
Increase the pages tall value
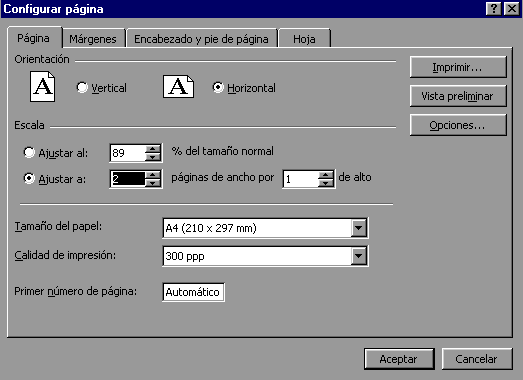pyautogui.click(x=326, y=175)
